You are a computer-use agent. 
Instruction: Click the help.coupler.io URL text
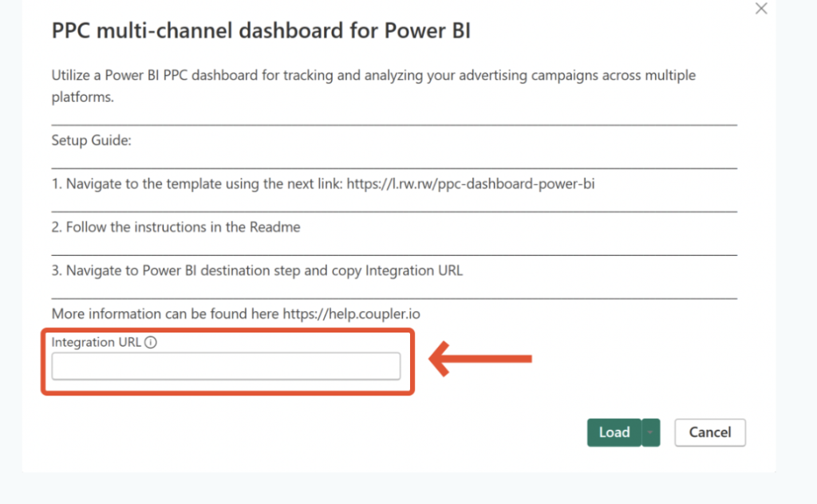(x=351, y=314)
